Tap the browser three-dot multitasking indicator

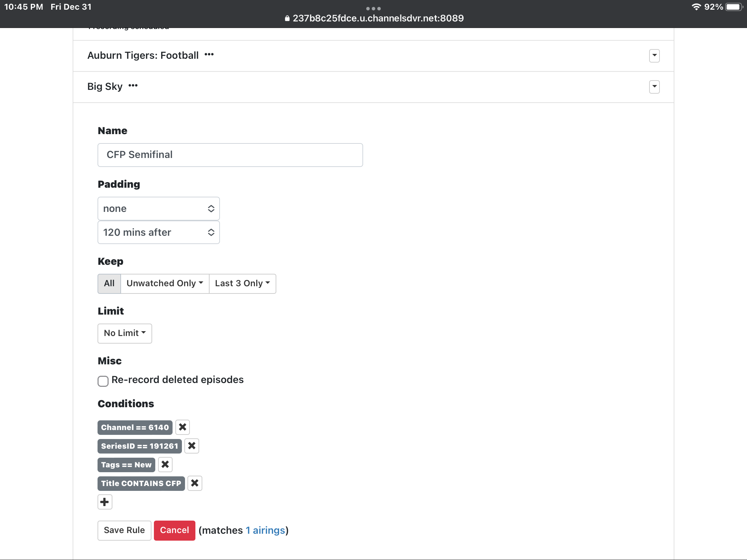click(373, 8)
